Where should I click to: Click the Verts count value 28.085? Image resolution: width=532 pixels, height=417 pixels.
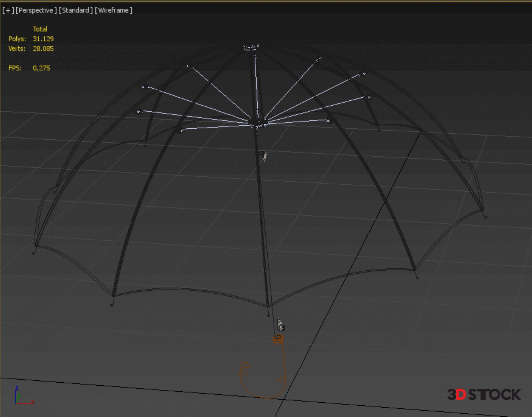coord(43,49)
